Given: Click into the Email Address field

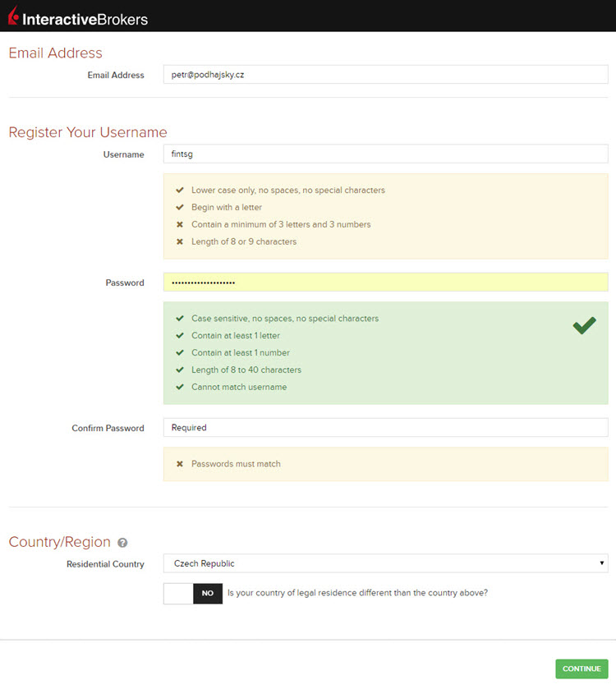Looking at the screenshot, I should [x=384, y=75].
